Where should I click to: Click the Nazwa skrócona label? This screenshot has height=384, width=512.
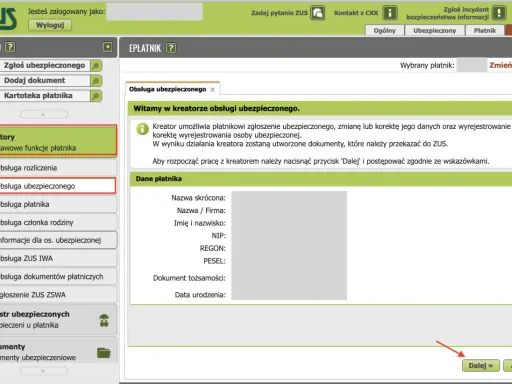pyautogui.click(x=198, y=198)
